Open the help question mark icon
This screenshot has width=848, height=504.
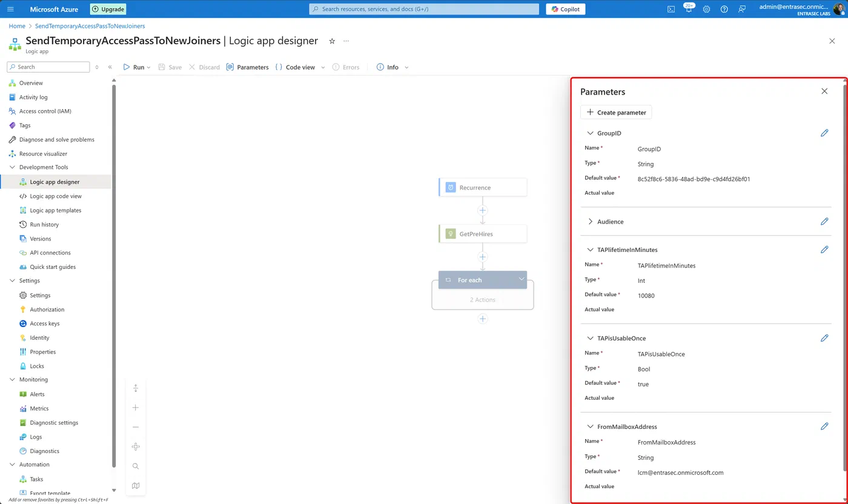pyautogui.click(x=724, y=9)
